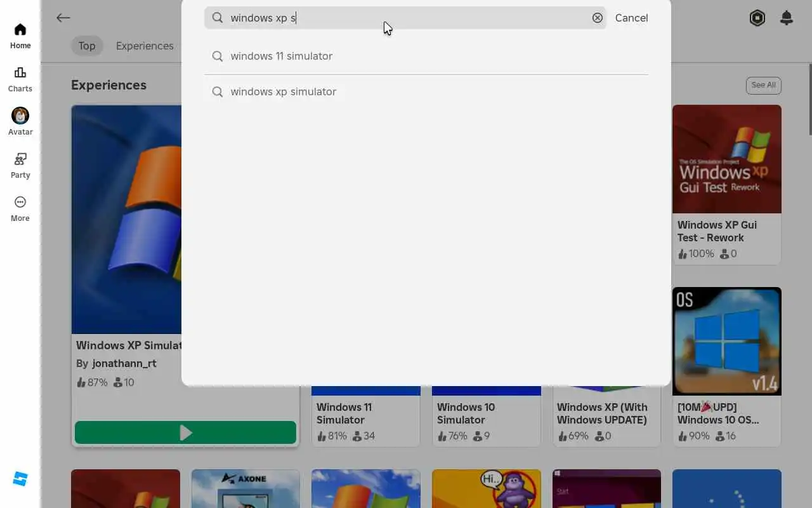Click the 100% rating on Gui Test Rework

tap(696, 253)
